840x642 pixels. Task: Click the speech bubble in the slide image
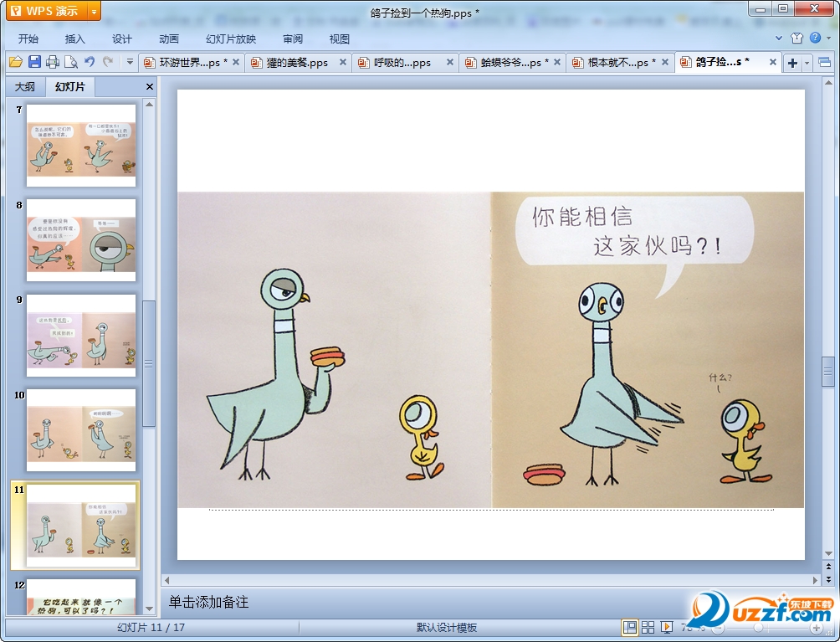tap(635, 232)
